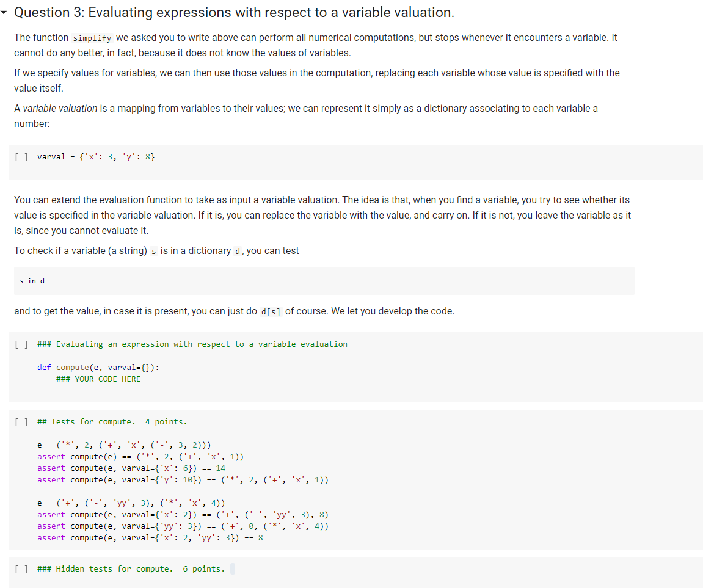Click the 'assert compute(e, varval={'x': 6}) == 14' line
703x588 pixels.
(131, 468)
